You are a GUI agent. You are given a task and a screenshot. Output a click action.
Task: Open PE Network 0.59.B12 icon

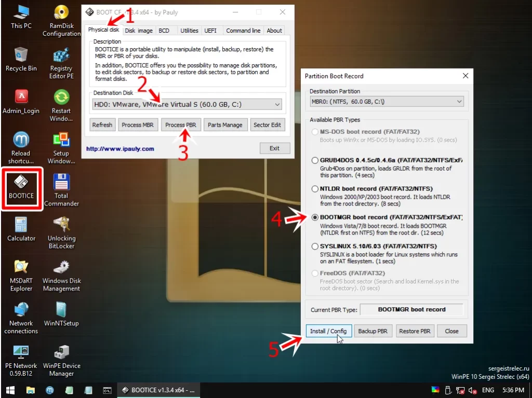21,361
